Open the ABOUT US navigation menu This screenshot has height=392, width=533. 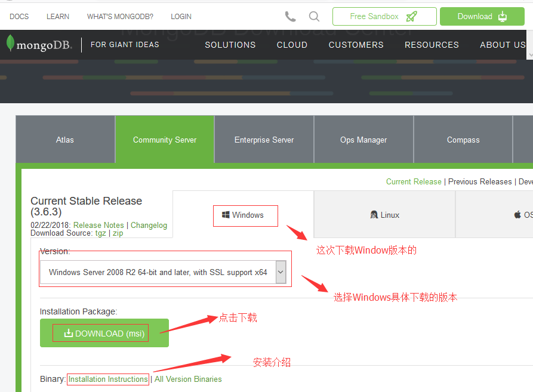(x=503, y=45)
